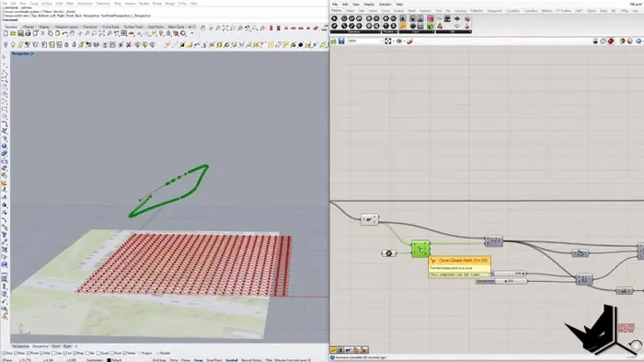
Task: Enable the Quad osnap checkbox
Action: click(98, 353)
